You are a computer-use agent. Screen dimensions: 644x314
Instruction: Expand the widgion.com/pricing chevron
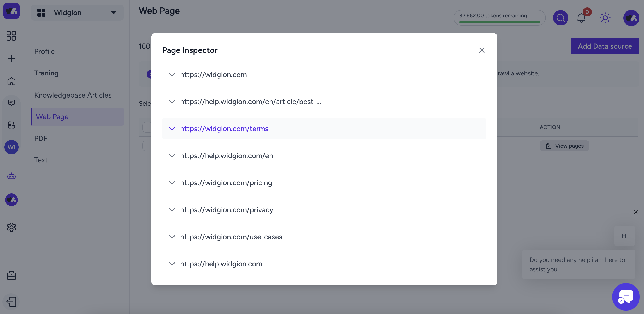172,183
